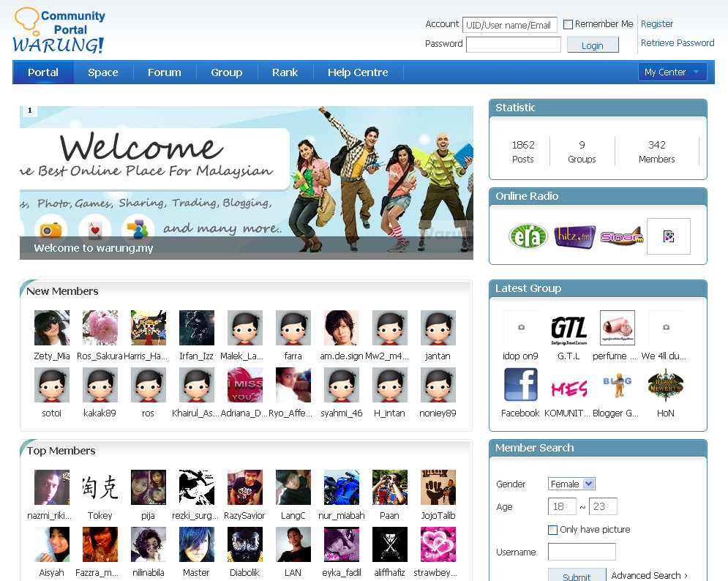This screenshot has width=728, height=581.
Task: Open member name kakak89
Action: point(100,413)
